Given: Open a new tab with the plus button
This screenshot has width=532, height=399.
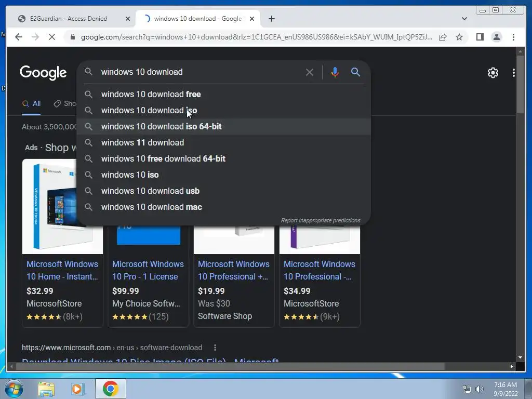Looking at the screenshot, I should (271, 19).
